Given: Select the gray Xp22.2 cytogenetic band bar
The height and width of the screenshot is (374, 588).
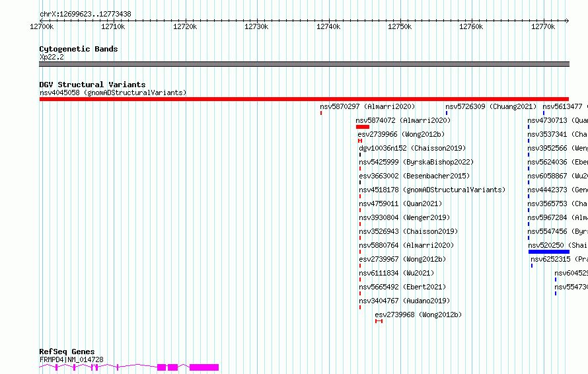Looking at the screenshot, I should coord(304,64).
